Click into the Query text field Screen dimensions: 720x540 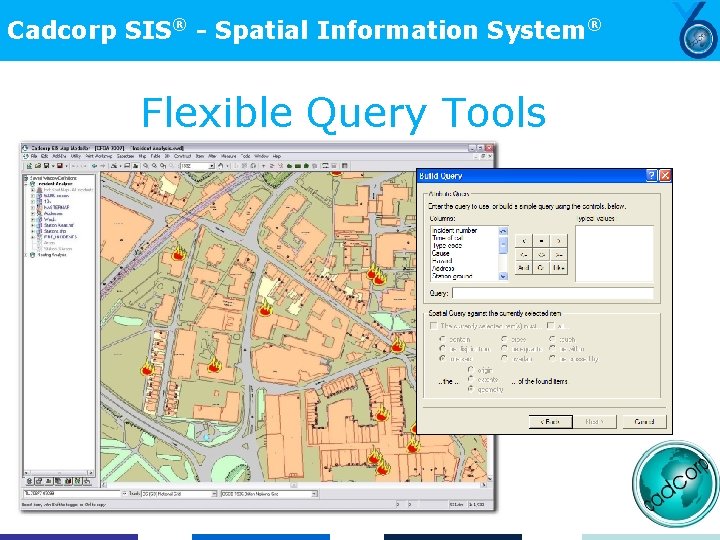coord(553,293)
